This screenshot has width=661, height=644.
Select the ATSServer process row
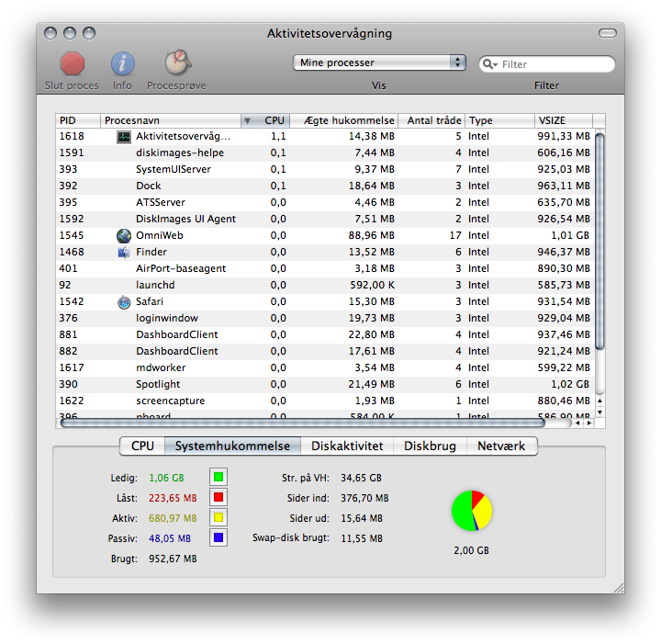325,203
